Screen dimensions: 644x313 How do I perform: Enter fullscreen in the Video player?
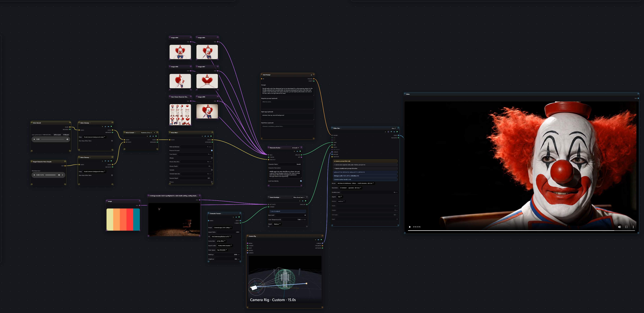(627, 227)
